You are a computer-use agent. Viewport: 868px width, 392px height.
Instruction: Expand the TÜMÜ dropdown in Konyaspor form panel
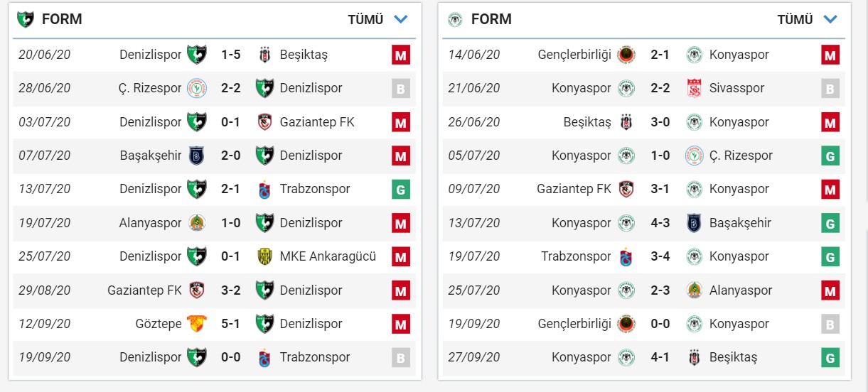[795, 20]
